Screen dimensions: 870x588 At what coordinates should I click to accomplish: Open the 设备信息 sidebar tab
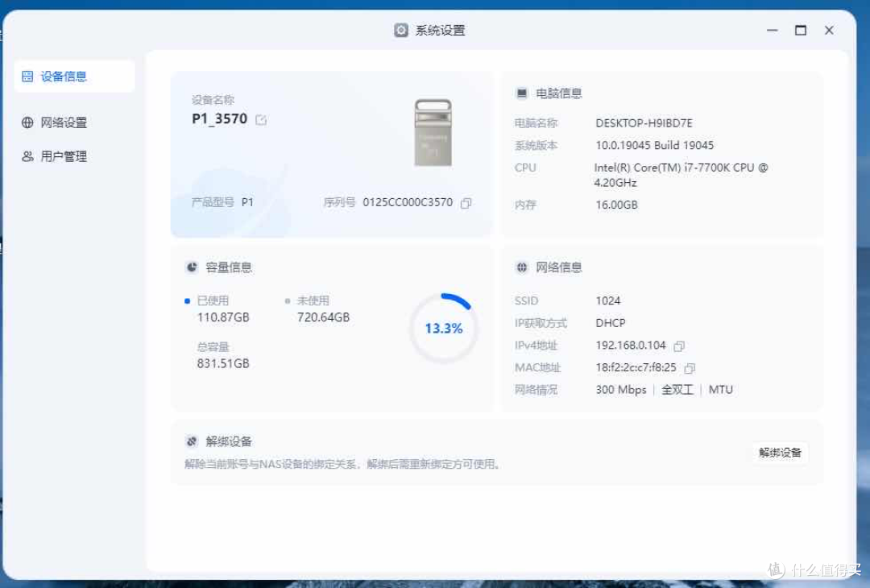tap(74, 76)
